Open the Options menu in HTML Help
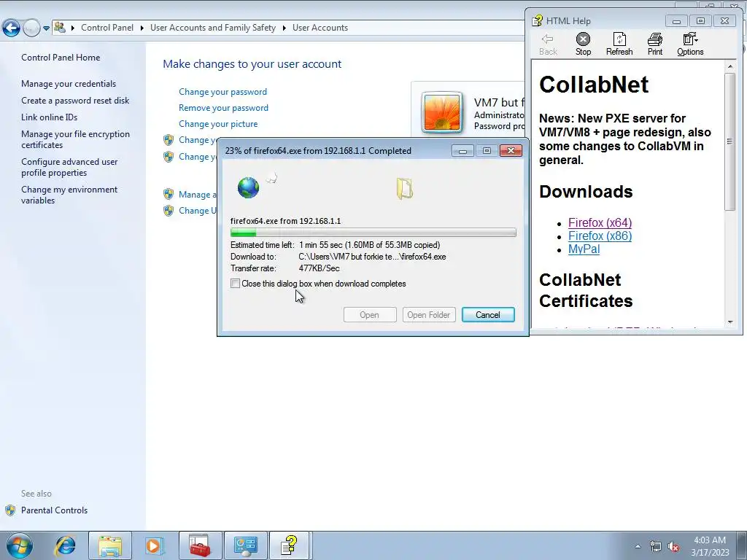The width and height of the screenshot is (747, 560). click(690, 44)
